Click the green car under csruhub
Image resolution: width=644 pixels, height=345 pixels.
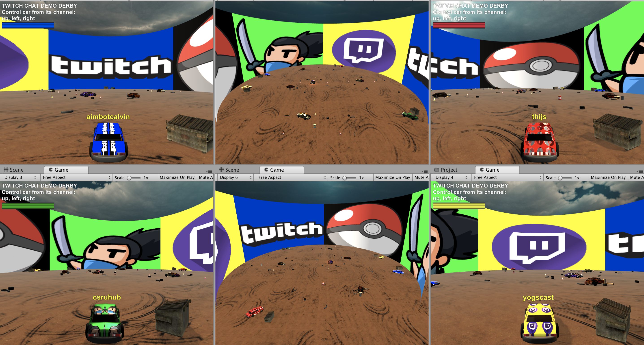[105, 323]
